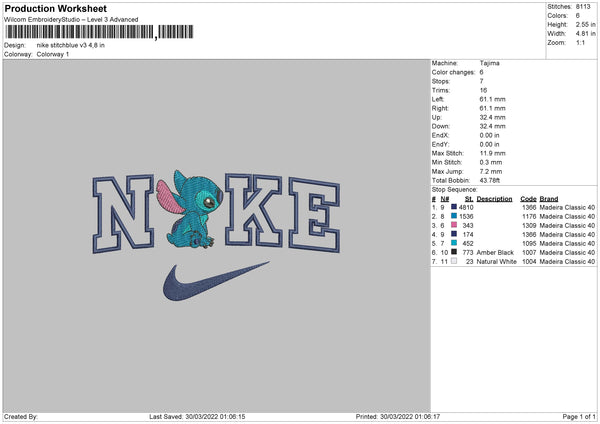The height and width of the screenshot is (424, 600).
Task: Click the Natural White description
Action: [496, 262]
